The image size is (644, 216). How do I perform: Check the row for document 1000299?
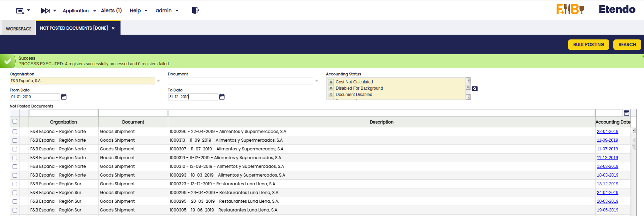(x=15, y=193)
